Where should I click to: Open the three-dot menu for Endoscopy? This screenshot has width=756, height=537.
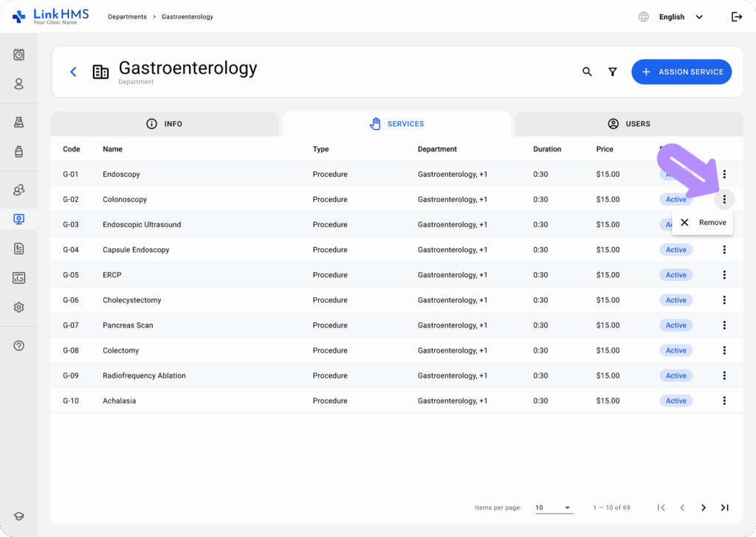(724, 174)
